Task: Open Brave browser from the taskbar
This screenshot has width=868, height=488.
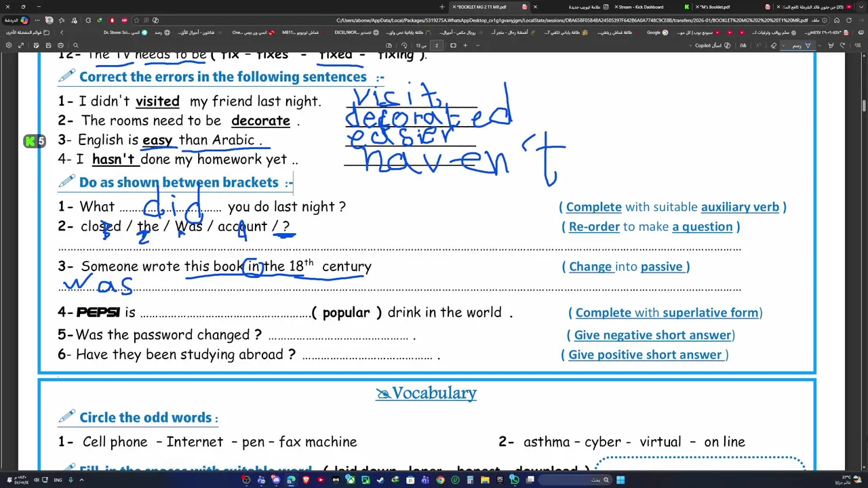Action: click(x=306, y=480)
